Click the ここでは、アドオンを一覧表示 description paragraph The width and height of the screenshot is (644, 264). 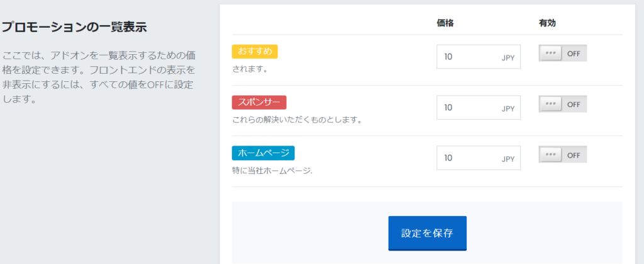[99, 77]
